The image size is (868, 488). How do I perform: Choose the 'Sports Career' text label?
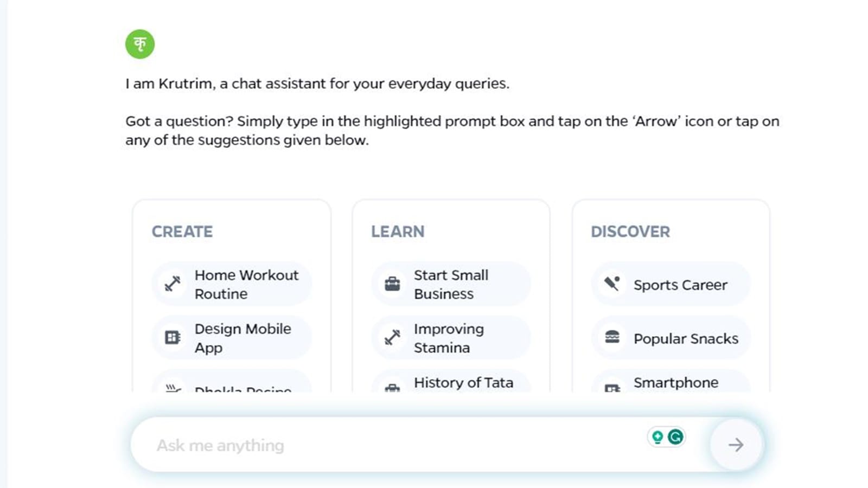(680, 285)
